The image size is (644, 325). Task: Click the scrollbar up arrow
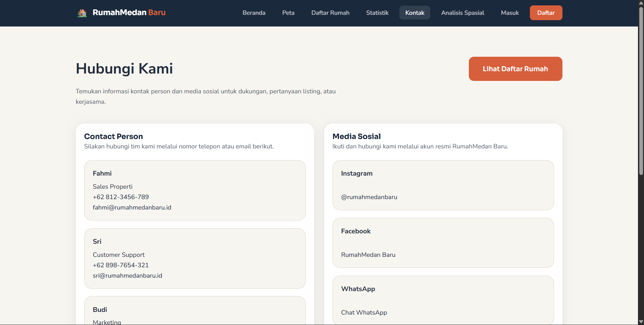641,3
